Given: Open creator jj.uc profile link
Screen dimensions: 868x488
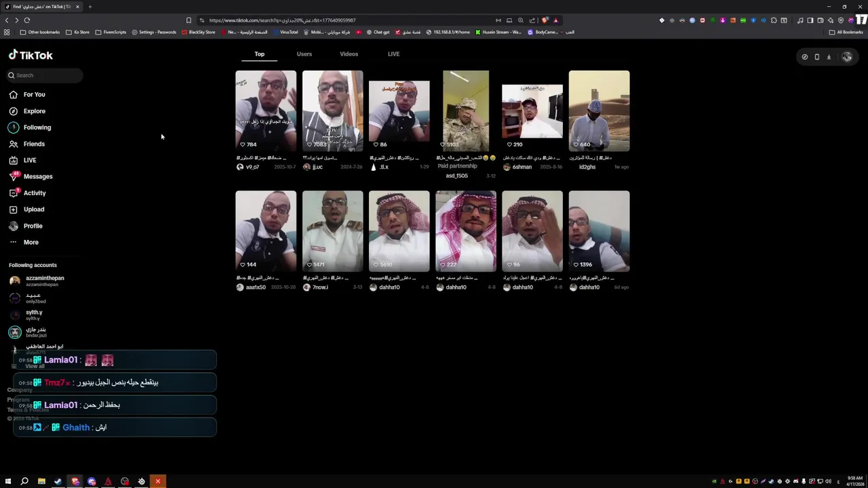Looking at the screenshot, I should coord(317,167).
